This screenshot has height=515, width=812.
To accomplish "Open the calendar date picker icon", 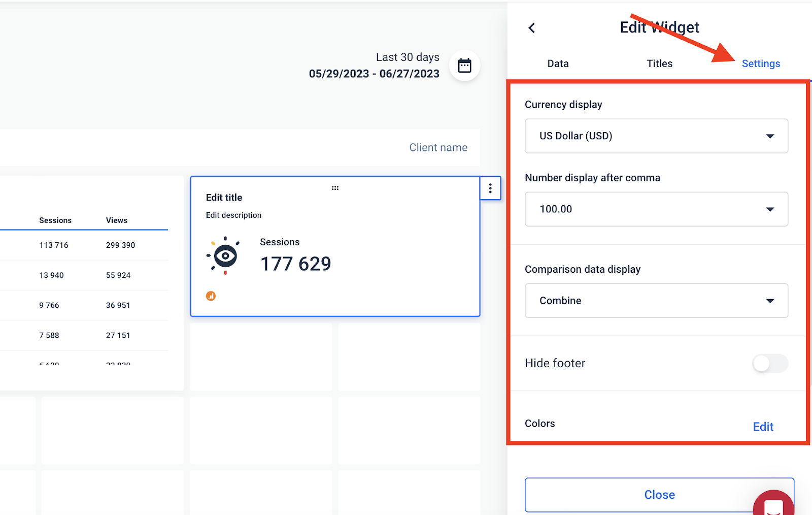I will pos(464,65).
